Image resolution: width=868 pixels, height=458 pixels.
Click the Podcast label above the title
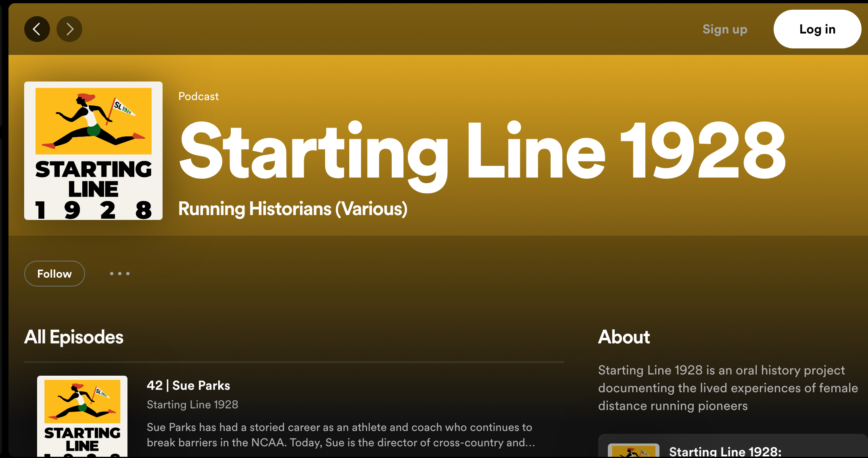198,96
